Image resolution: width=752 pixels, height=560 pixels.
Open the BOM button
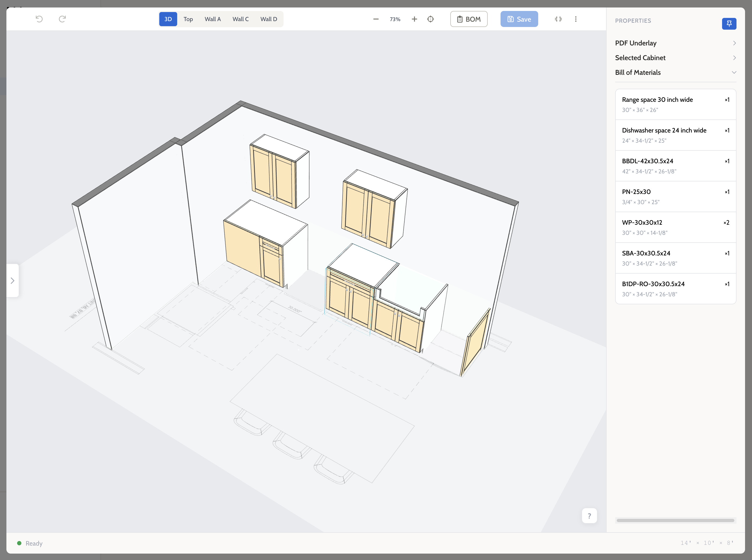pyautogui.click(x=469, y=19)
